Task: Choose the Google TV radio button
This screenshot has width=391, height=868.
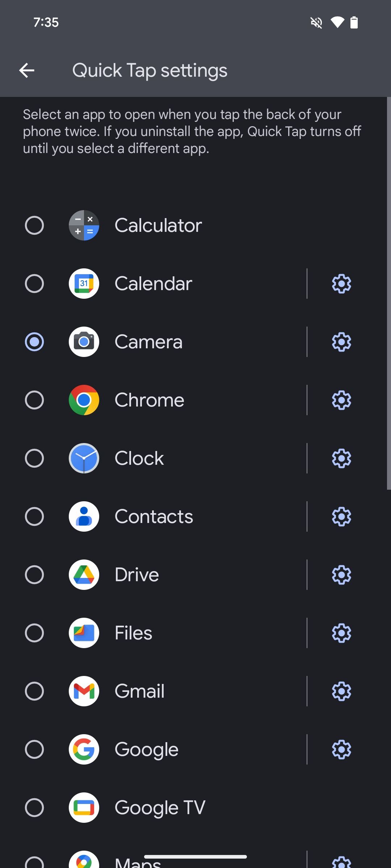Action: (x=34, y=808)
